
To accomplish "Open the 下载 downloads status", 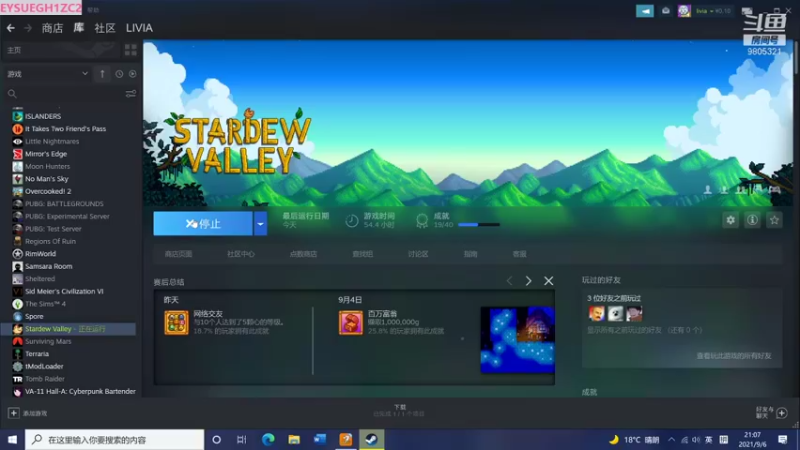I will (399, 410).
